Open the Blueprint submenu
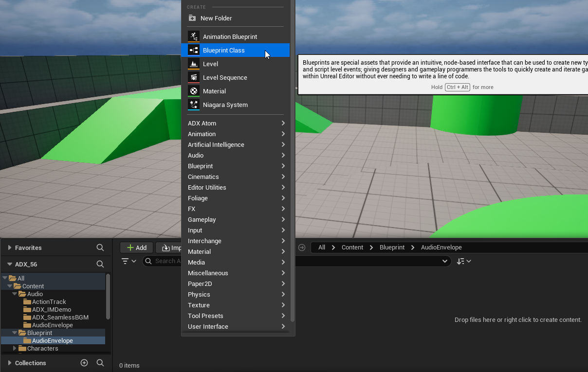Image resolution: width=588 pixels, height=372 pixels. point(235,166)
